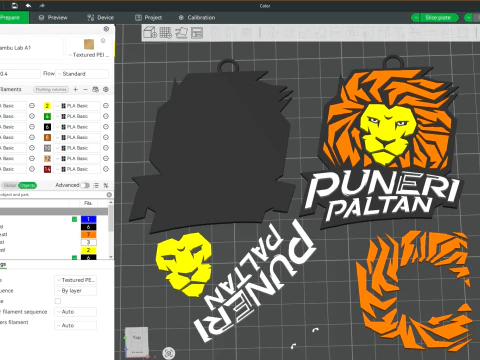Screen dimensions: 480x360
Task: Open printer settings gear at panel top
Action: click(x=106, y=29)
